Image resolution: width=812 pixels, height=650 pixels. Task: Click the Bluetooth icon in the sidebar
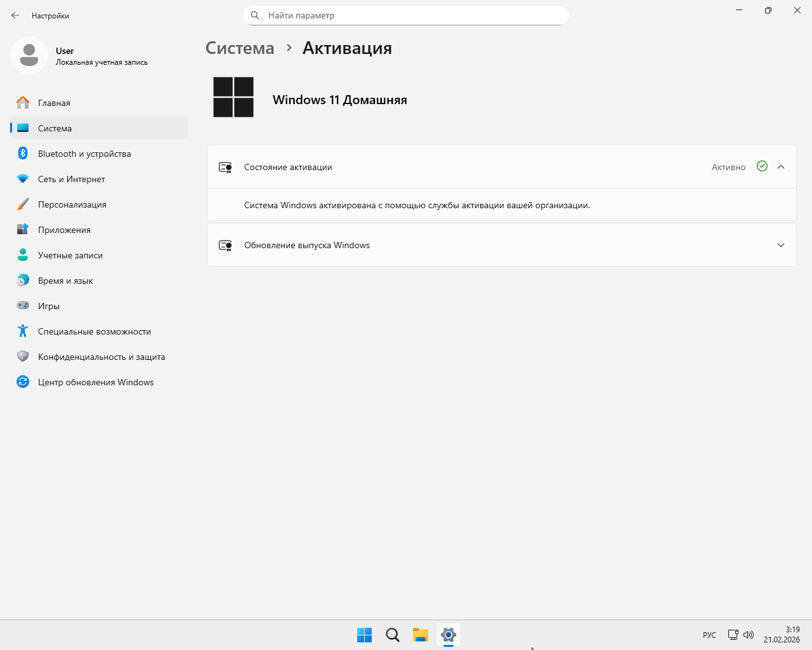pyautogui.click(x=23, y=153)
